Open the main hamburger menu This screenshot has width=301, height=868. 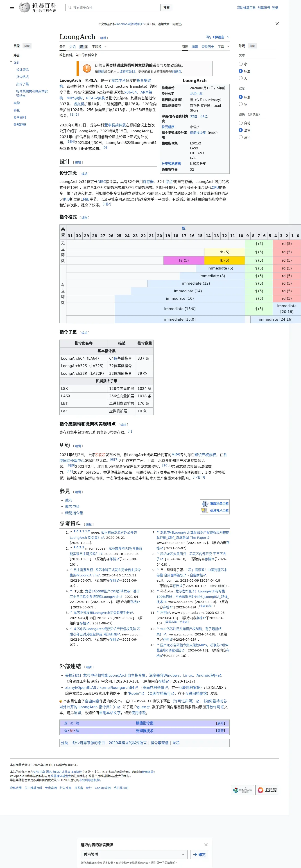point(12,7)
